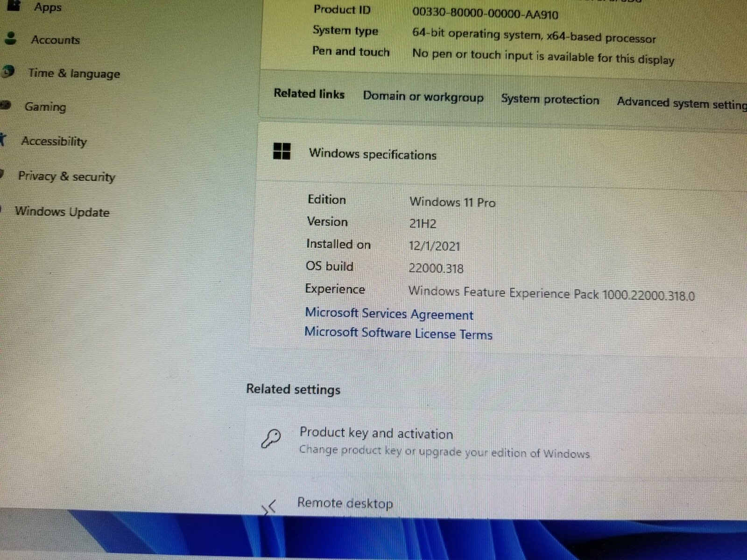Select the 64-bit operating system text
This screenshot has width=747, height=560.
534,35
